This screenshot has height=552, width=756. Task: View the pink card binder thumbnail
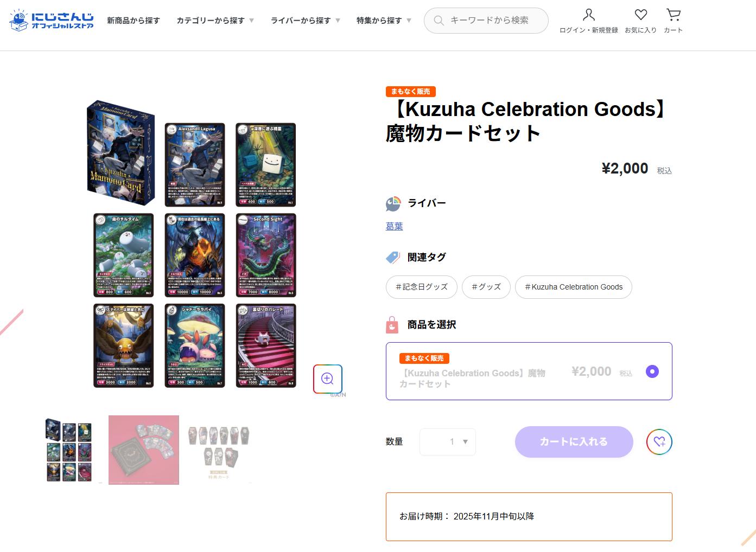[144, 450]
